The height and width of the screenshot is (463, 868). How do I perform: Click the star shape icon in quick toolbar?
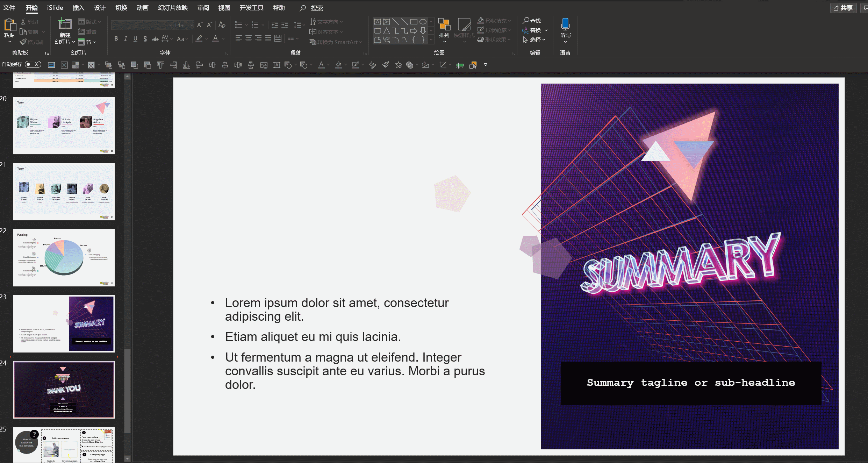(399, 65)
